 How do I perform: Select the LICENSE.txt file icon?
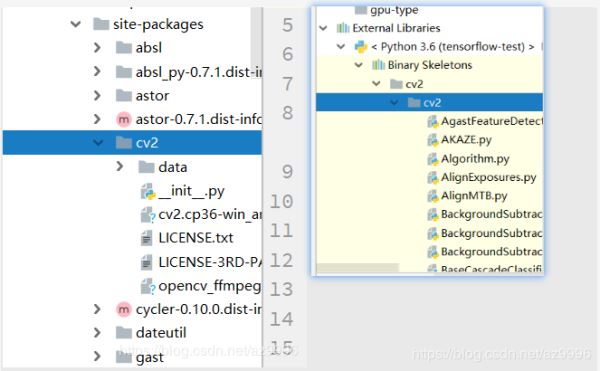click(146, 238)
